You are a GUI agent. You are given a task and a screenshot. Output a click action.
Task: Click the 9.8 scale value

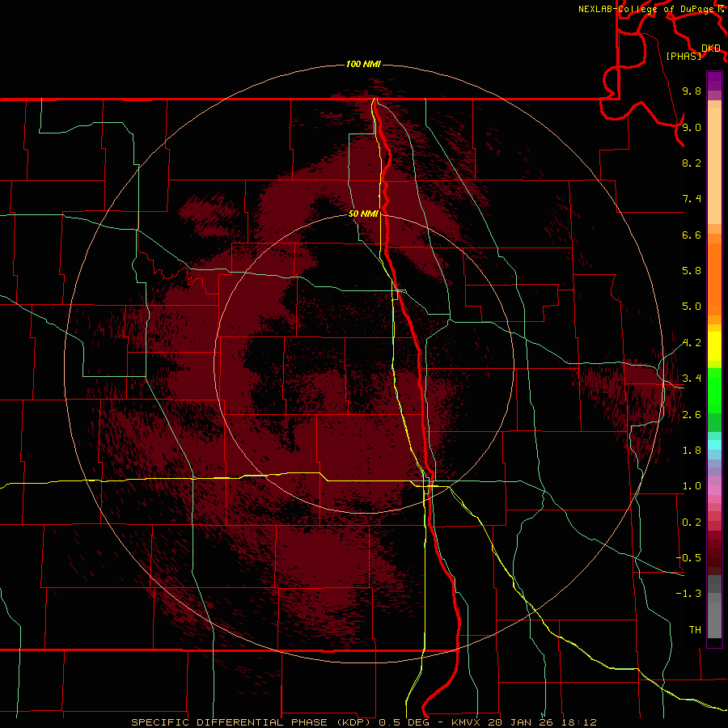click(692, 91)
